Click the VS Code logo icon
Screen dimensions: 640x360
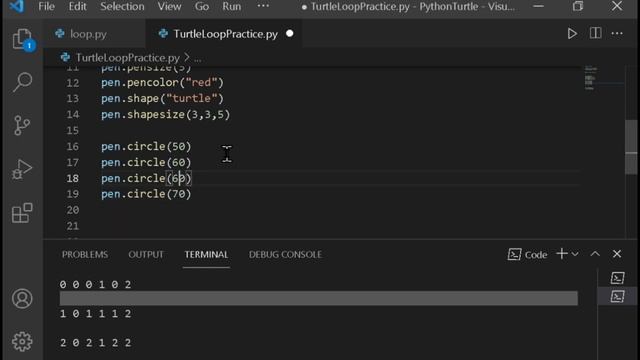point(16,6)
